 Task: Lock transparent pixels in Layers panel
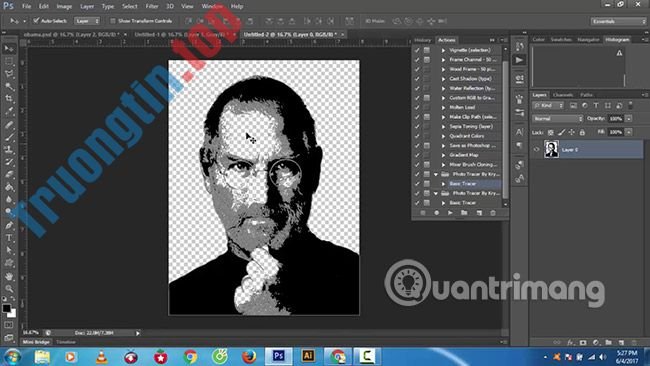[x=551, y=132]
